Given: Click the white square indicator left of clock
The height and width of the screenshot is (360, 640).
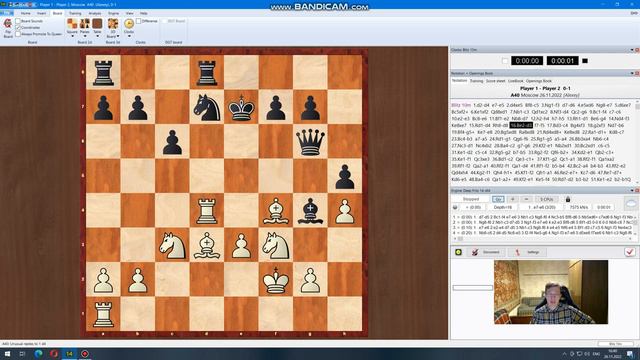Looking at the screenshot, I should pos(505,61).
